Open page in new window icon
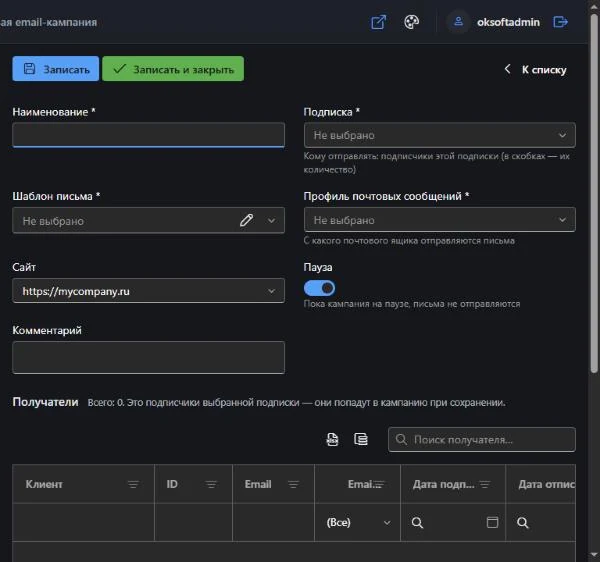Screen dimensions: 600x562 tap(378, 22)
